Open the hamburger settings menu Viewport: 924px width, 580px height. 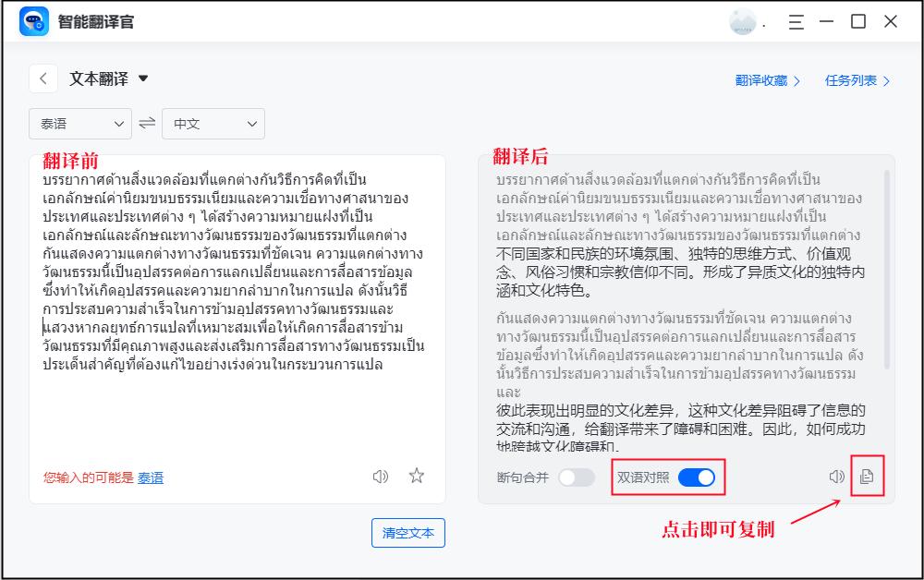(796, 21)
